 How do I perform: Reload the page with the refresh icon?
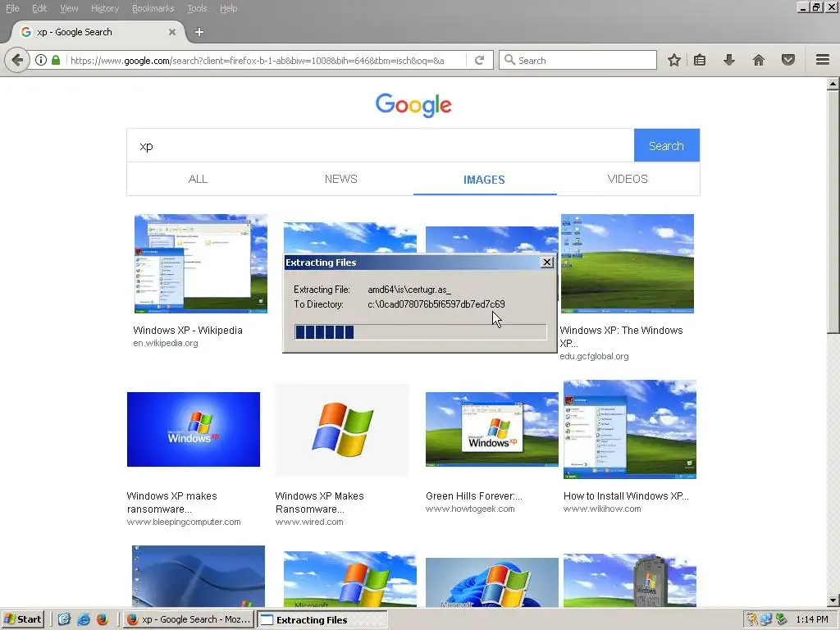(479, 60)
